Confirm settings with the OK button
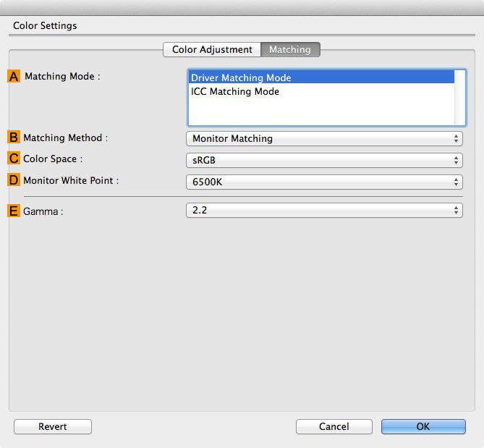The height and width of the screenshot is (448, 484). pyautogui.click(x=423, y=426)
